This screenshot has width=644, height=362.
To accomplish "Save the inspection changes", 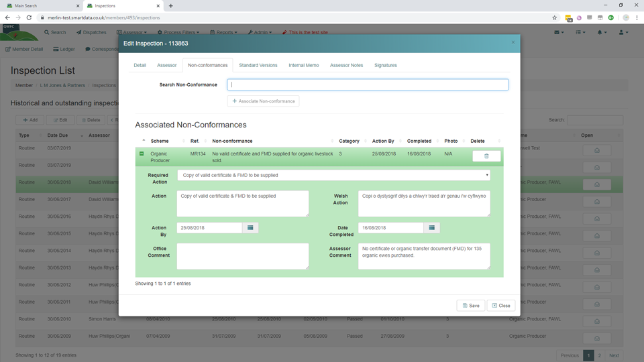I will pyautogui.click(x=470, y=305).
